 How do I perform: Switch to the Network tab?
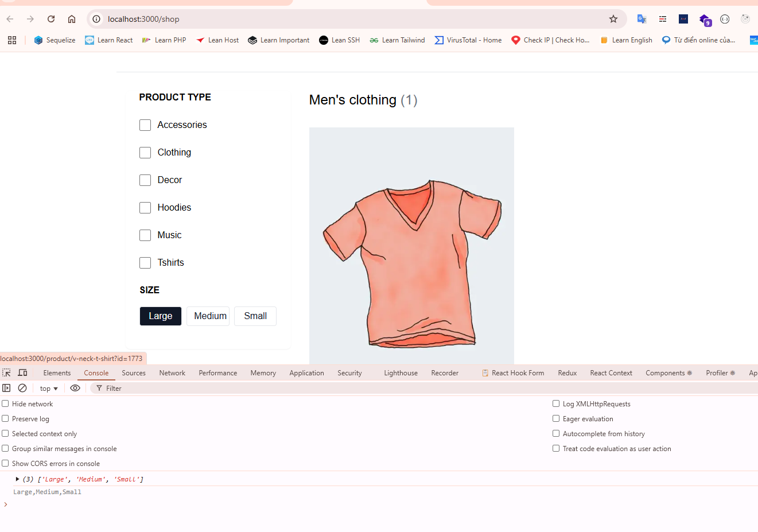click(x=172, y=373)
